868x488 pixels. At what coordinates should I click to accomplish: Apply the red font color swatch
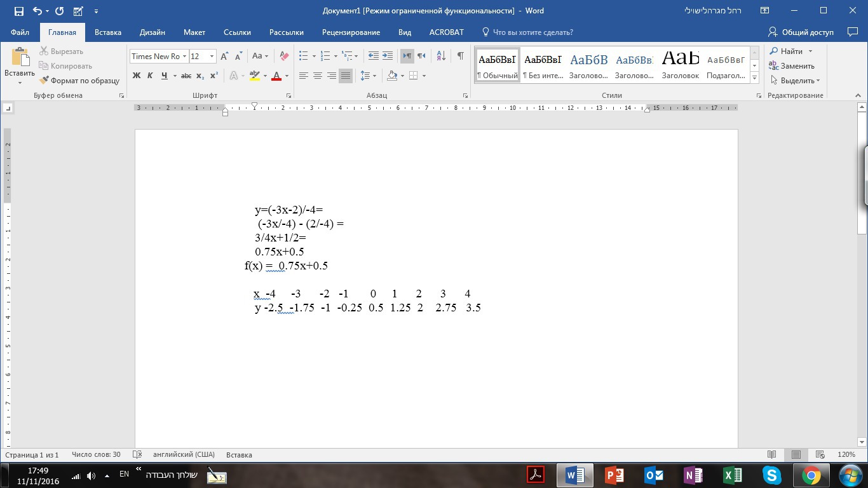point(276,76)
